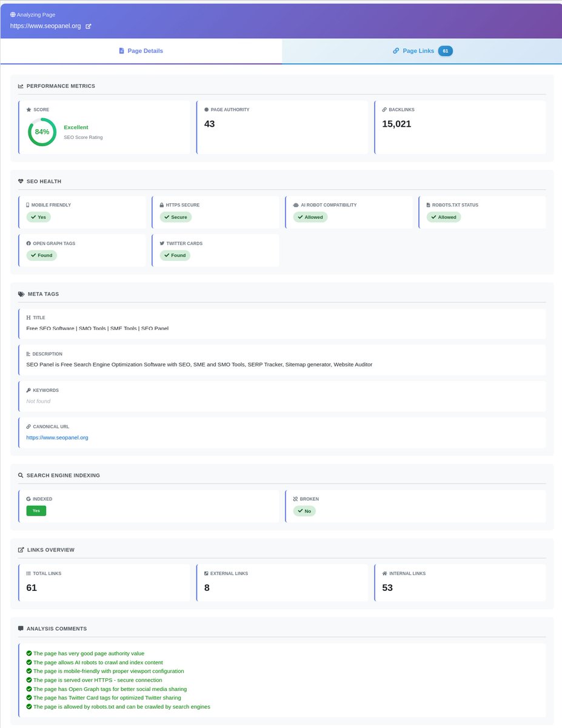562x728 pixels.
Task: Click the External Links value 8
Action: point(207,587)
